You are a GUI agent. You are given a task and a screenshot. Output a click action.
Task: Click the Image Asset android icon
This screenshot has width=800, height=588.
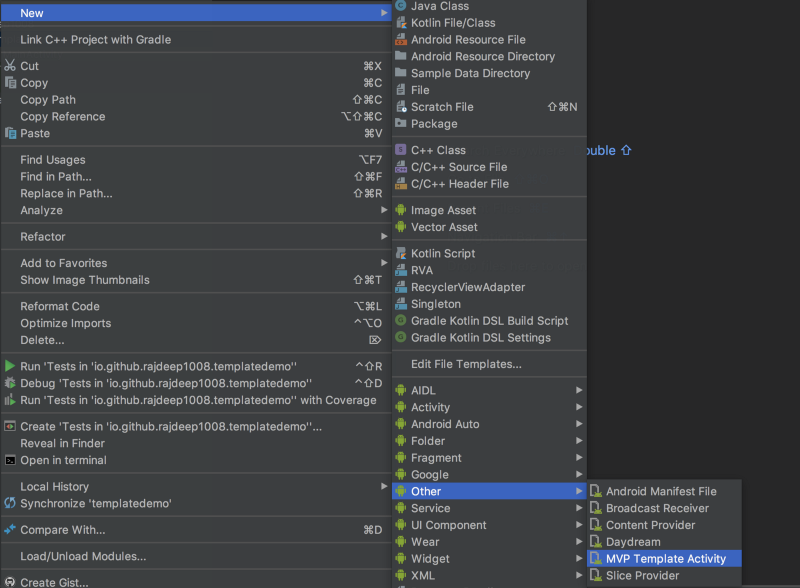(x=401, y=210)
